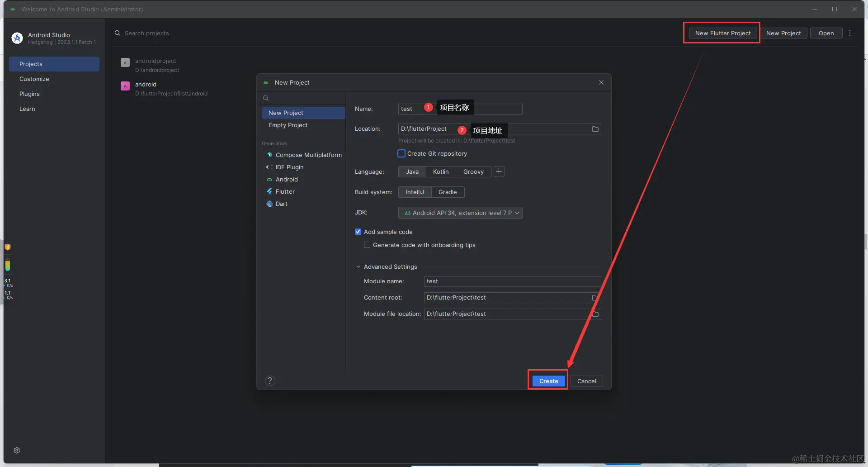The width and height of the screenshot is (868, 467).
Task: Maximize the Android Studio window
Action: [x=835, y=9]
